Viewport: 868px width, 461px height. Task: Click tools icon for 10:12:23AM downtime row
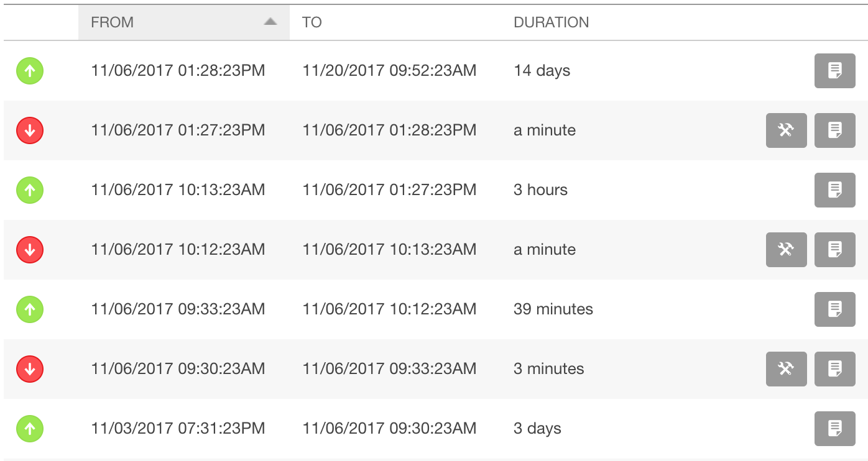(787, 250)
